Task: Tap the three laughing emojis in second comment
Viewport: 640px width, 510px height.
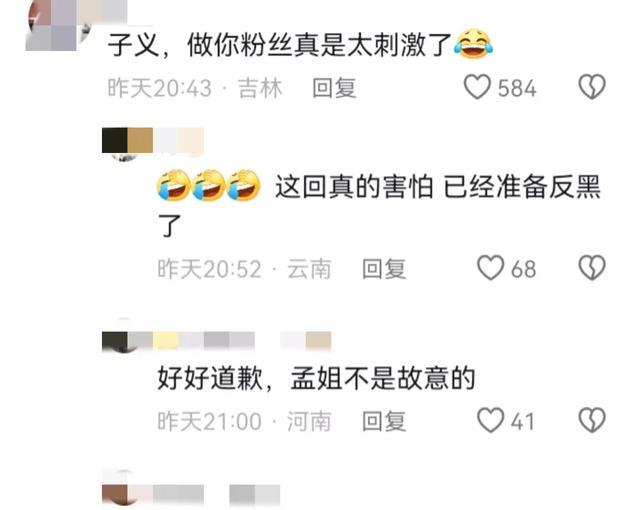Action: (x=209, y=186)
